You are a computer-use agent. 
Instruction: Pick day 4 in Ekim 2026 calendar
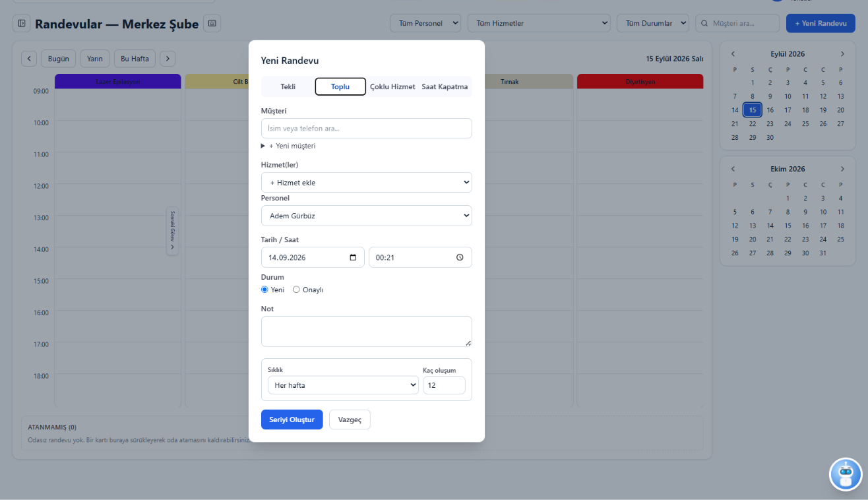tap(840, 199)
